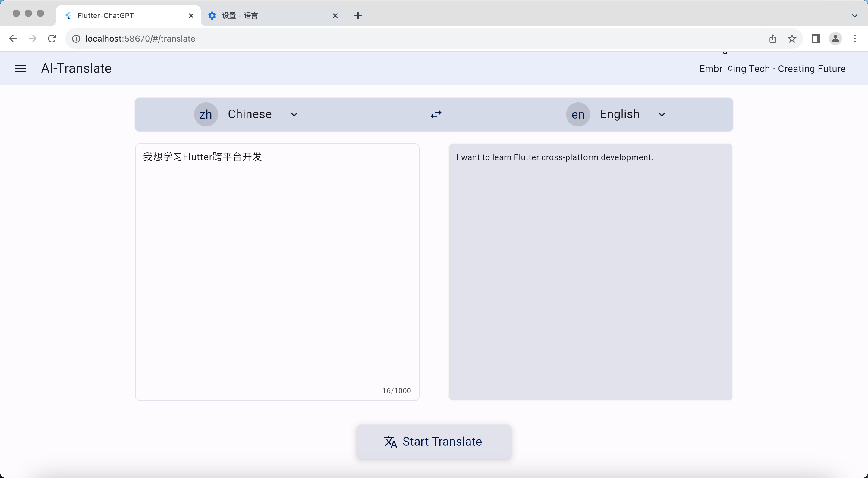Screen dimensions: 868x478
Task: Reload the current browser page
Action: click(52, 39)
